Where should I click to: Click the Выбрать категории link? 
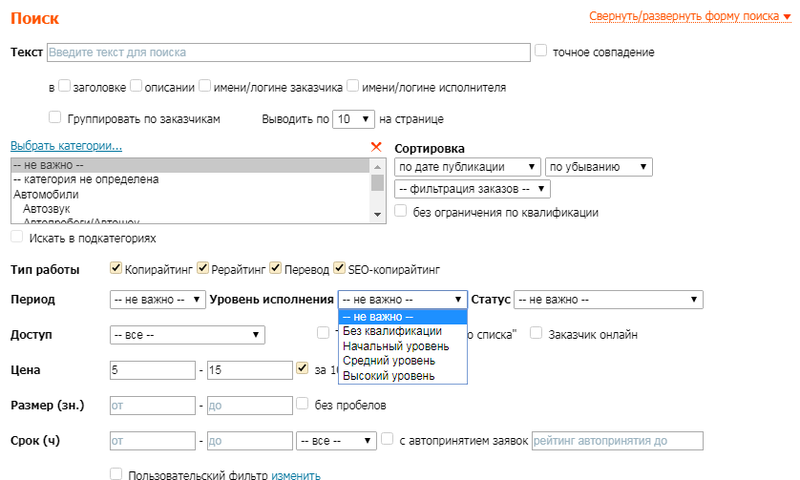coord(66,146)
